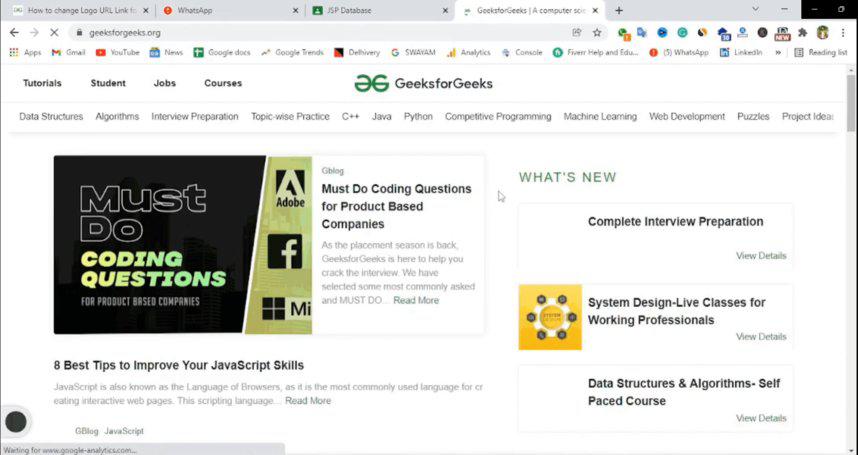This screenshot has width=858, height=455.
Task: View Details for System Design-Live Classes
Action: [761, 336]
